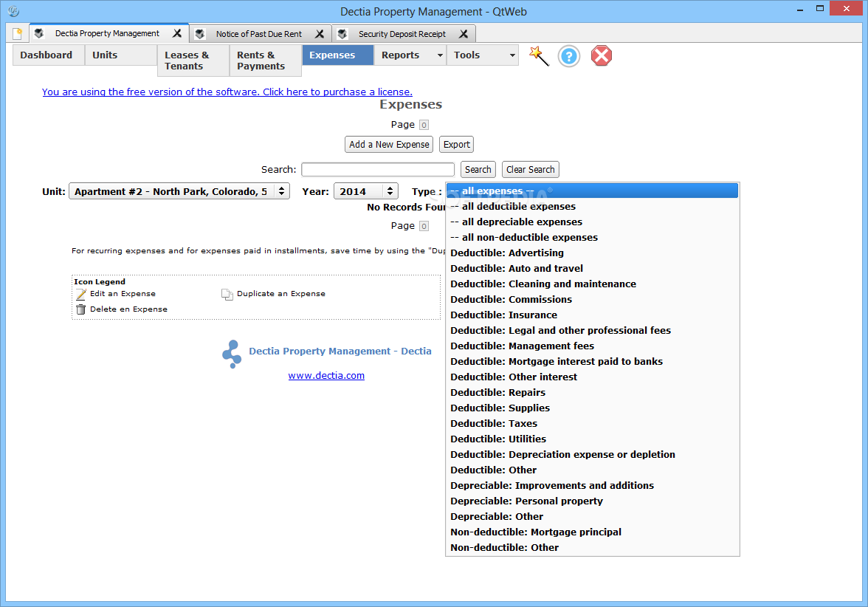Choose 'Deductible: Advertising' from list

tap(592, 253)
